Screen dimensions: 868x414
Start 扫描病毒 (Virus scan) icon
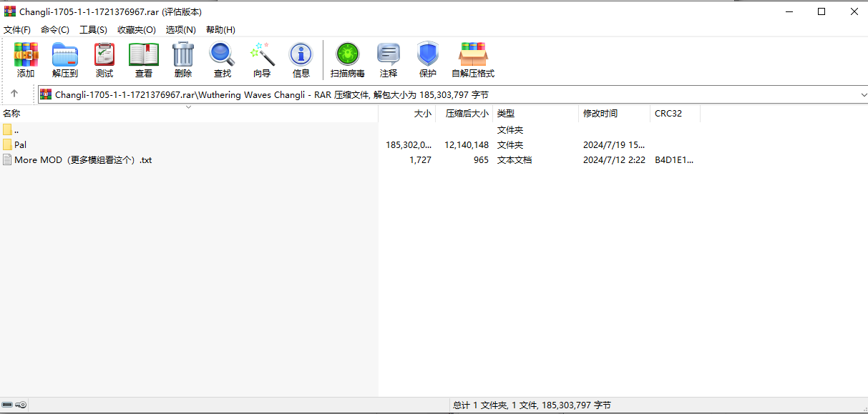348,54
